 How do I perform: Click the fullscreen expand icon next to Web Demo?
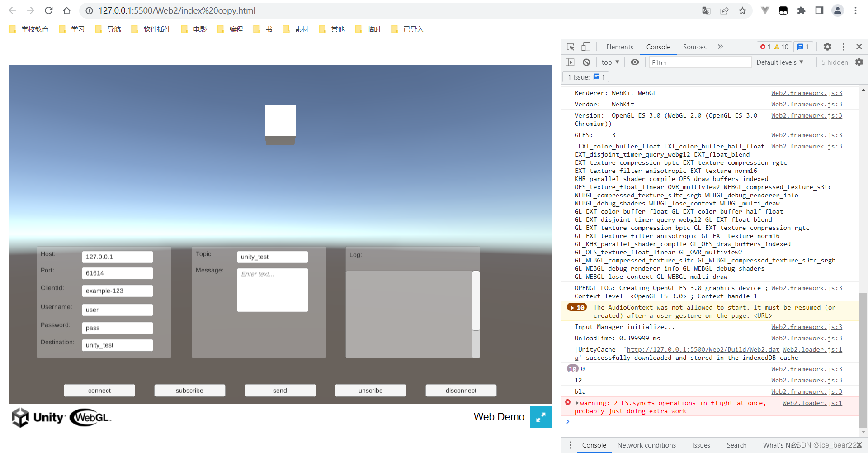(541, 417)
